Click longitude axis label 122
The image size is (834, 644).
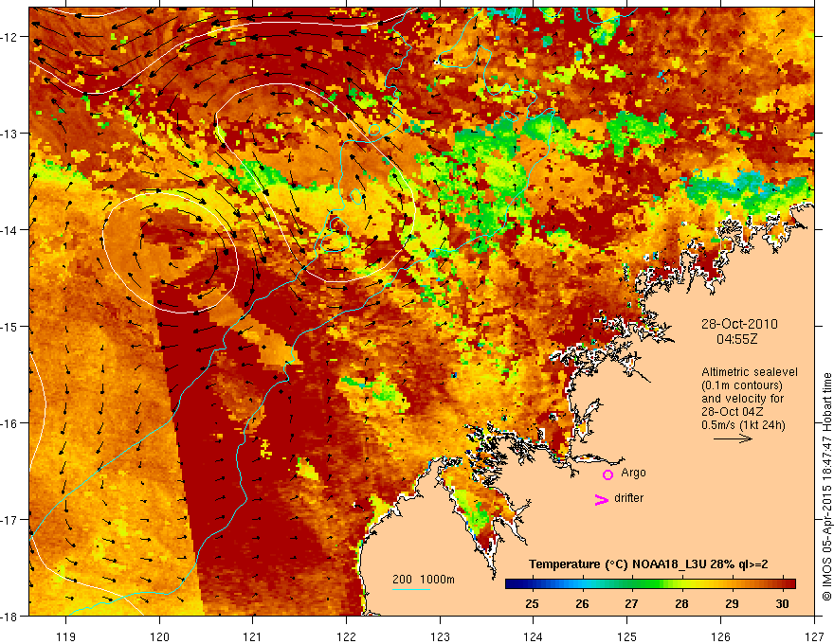point(346,636)
